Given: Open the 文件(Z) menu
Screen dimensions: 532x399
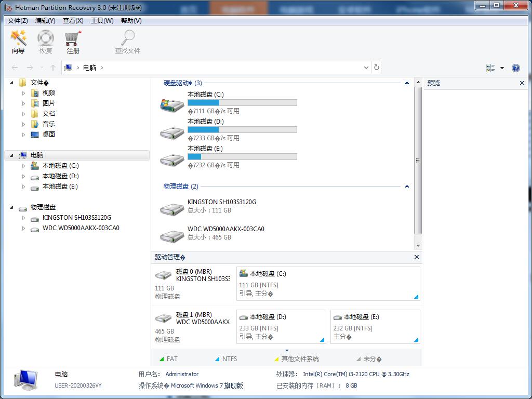Looking at the screenshot, I should tap(18, 21).
